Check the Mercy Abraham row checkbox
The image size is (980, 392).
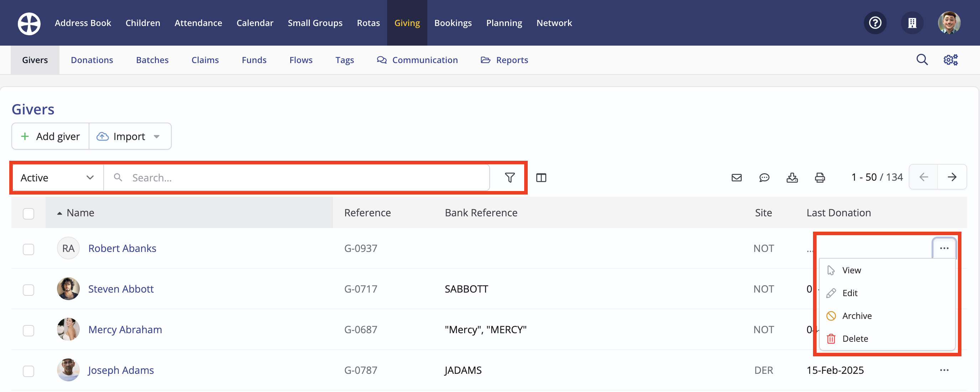pos(28,330)
